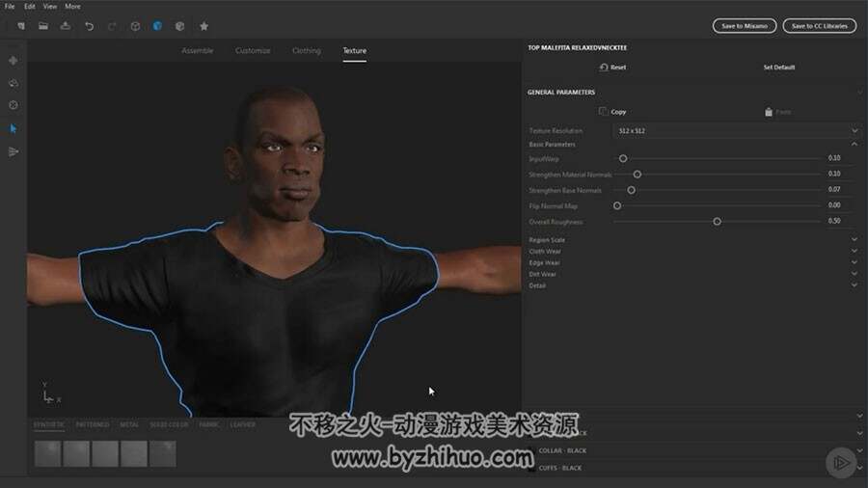The image size is (868, 488).
Task: Select the blue highlighted shaded cube icon
Action: 158,26
